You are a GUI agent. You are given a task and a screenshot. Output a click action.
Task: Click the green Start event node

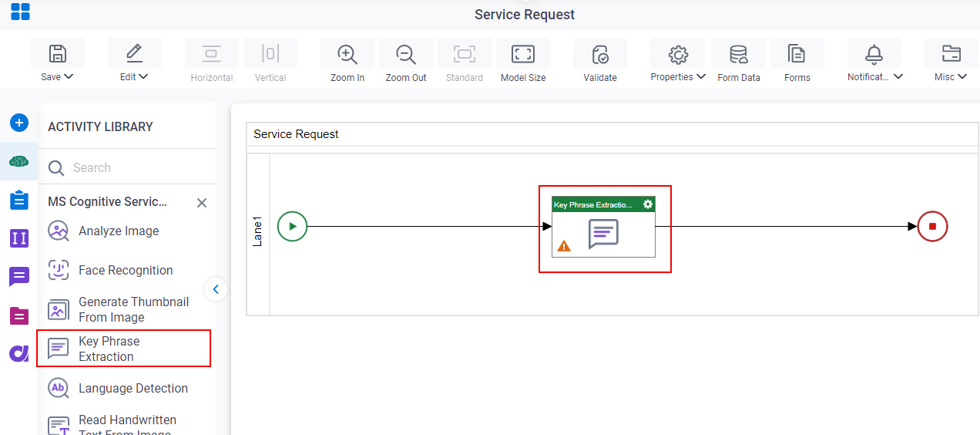click(x=292, y=227)
